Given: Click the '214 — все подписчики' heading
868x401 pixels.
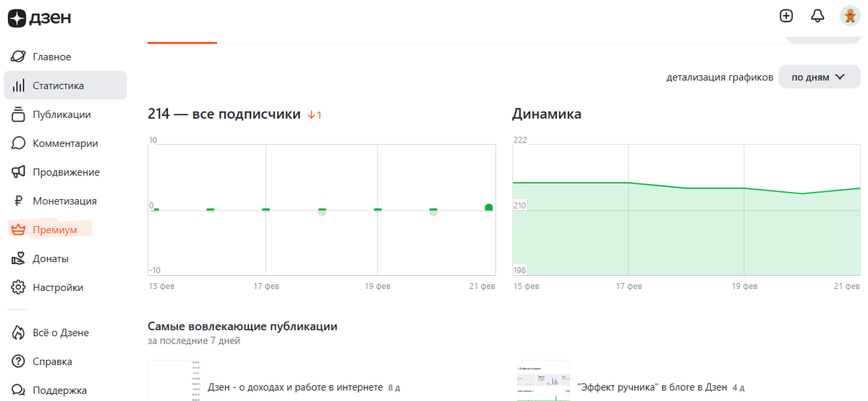Looking at the screenshot, I should tap(224, 114).
